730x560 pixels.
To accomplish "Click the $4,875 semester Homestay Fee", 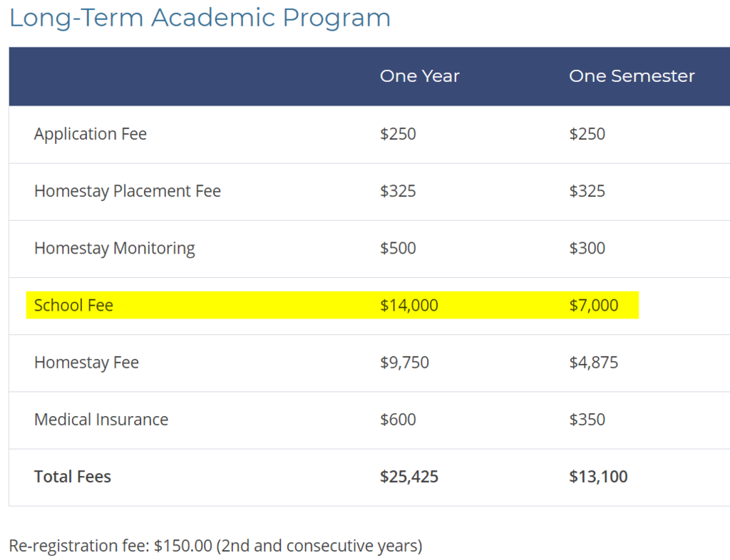I will [x=593, y=363].
